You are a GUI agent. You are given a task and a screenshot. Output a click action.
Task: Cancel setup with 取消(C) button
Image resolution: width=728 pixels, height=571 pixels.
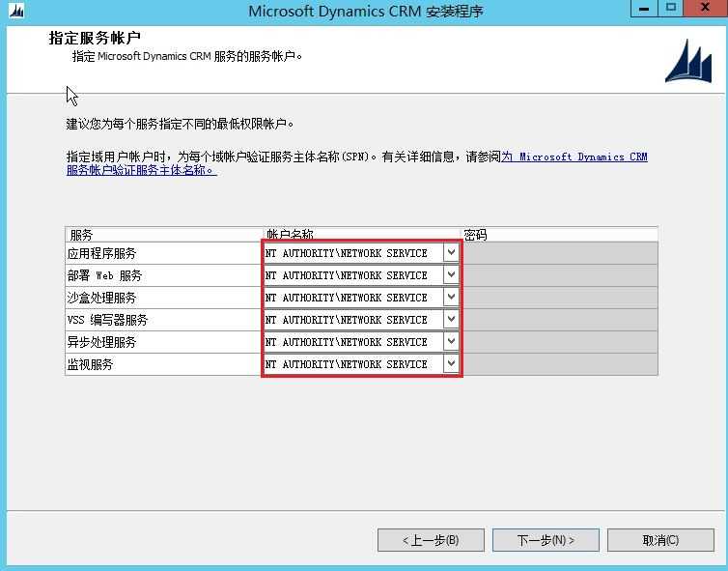660,540
